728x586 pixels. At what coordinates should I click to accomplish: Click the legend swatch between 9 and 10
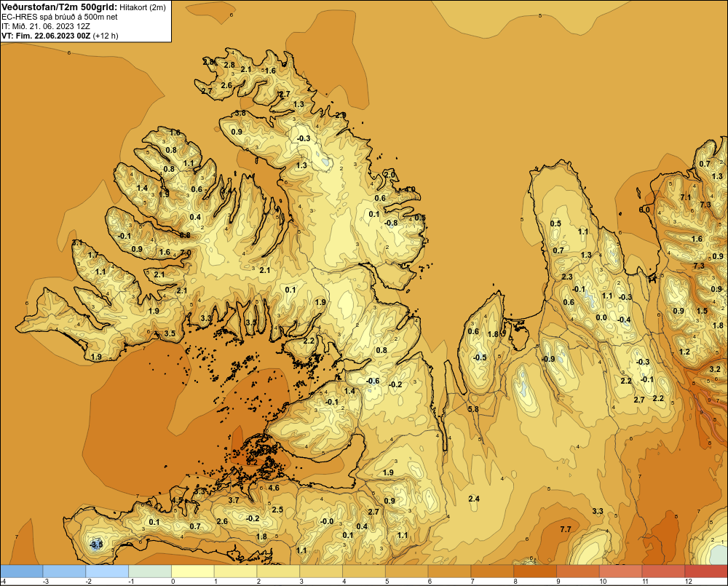(578, 571)
